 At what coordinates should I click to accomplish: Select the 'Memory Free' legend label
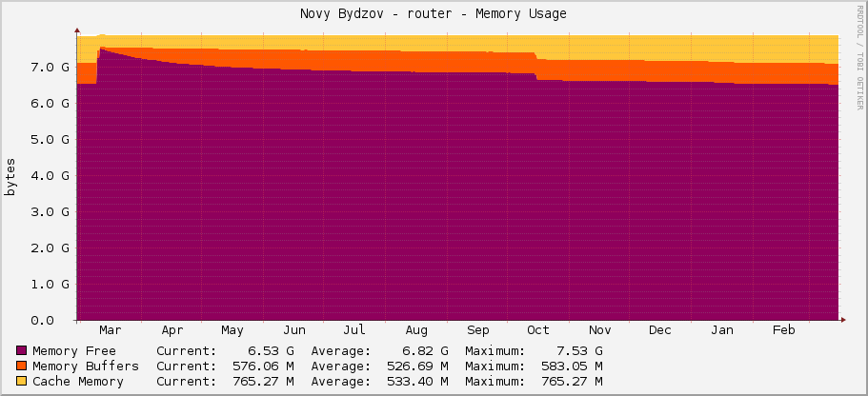click(x=74, y=350)
